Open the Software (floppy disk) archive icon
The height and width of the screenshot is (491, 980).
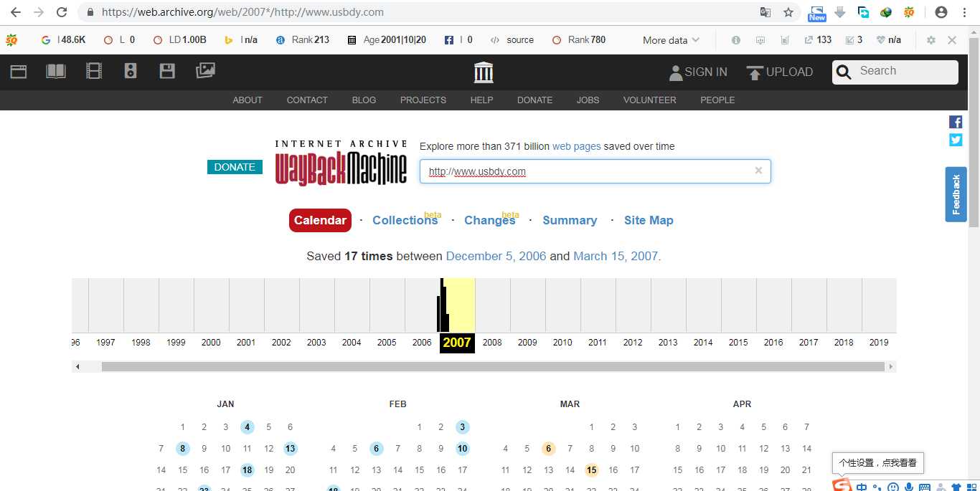pos(167,71)
